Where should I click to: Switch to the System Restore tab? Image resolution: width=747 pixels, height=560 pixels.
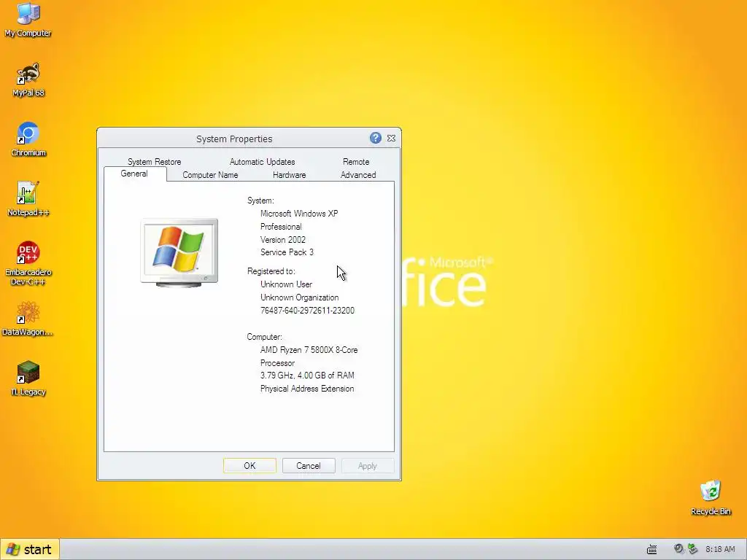[x=155, y=162]
